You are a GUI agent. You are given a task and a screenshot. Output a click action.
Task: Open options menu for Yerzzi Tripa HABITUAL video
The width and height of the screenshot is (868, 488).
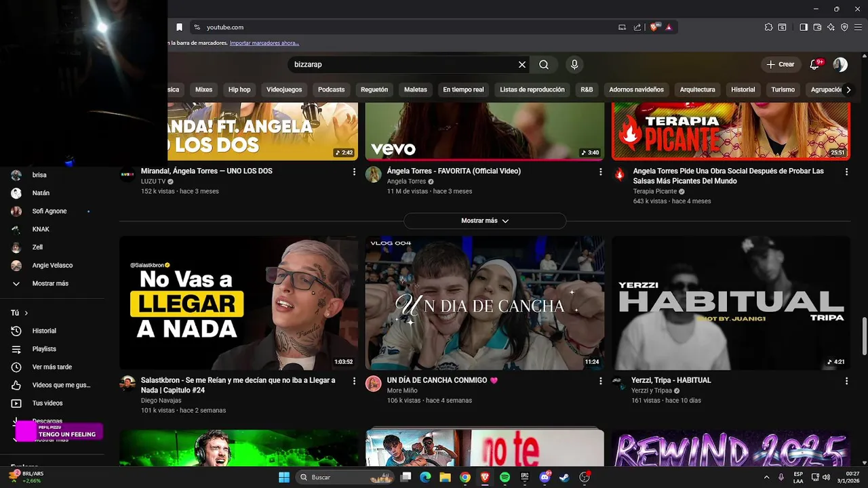tap(846, 382)
